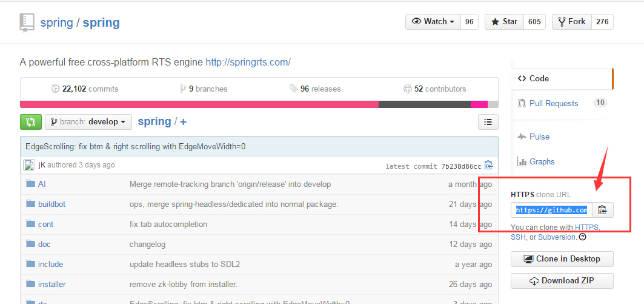Switch to the Code tab
The image size is (644, 304).
[x=562, y=78]
